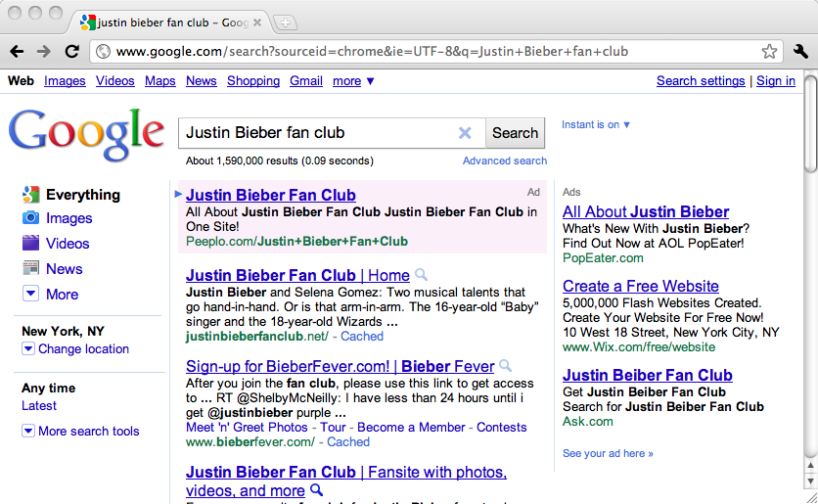Open Fansite with photos, videos result title
The image size is (818, 504).
tap(346, 481)
